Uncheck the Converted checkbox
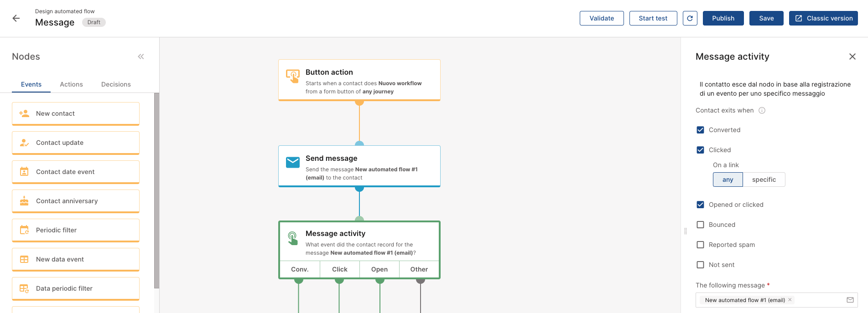Viewport: 868px width, 313px height. [700, 130]
